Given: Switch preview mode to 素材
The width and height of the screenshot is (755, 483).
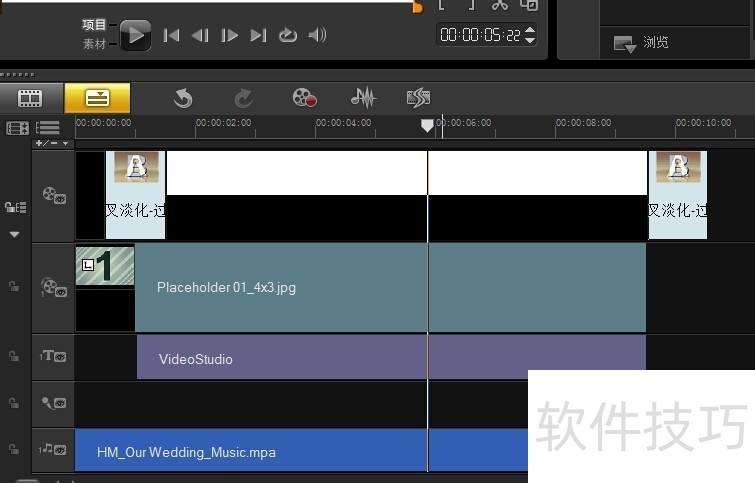Looking at the screenshot, I should tap(96, 44).
